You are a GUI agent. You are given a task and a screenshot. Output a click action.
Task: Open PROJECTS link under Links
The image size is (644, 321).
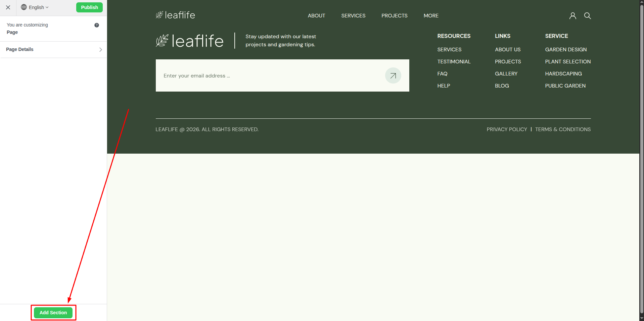pos(508,62)
